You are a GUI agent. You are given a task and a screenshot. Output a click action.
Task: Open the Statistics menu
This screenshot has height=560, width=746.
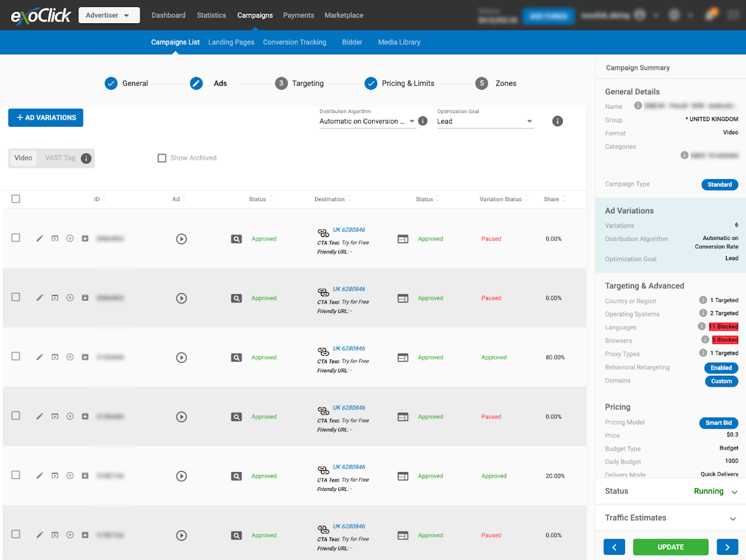click(212, 15)
